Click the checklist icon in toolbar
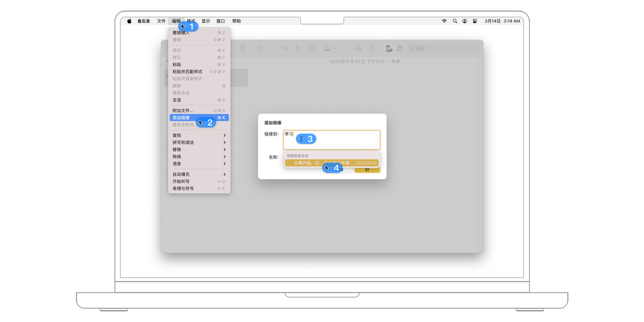The height and width of the screenshot is (322, 644). (x=299, y=48)
